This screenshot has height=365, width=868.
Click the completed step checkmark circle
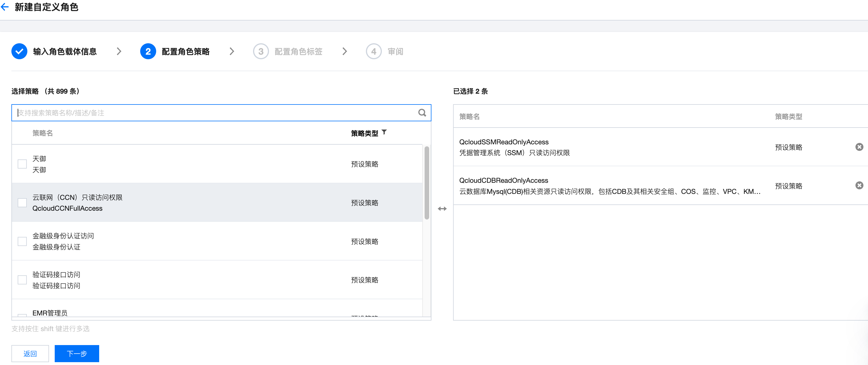point(19,52)
